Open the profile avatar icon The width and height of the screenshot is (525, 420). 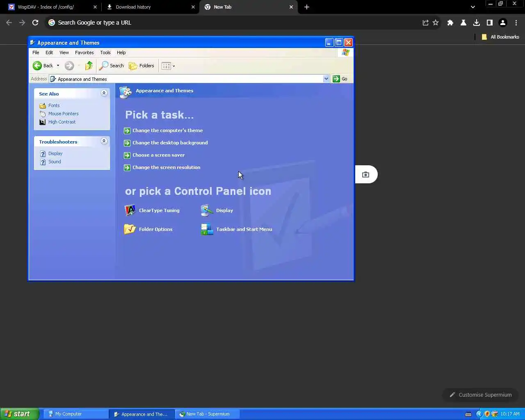pos(503,23)
